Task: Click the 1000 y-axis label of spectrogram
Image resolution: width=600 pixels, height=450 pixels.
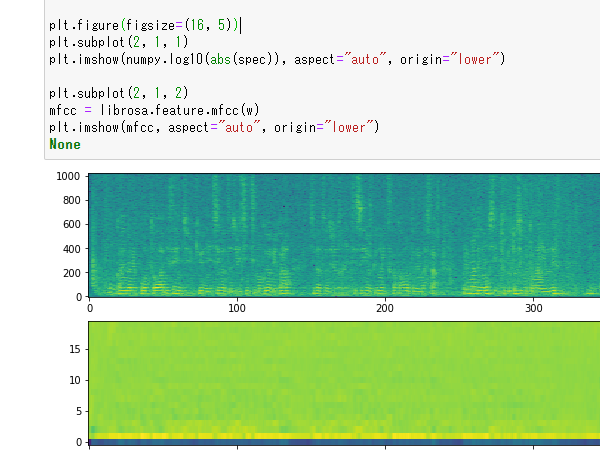Action: tap(68, 176)
